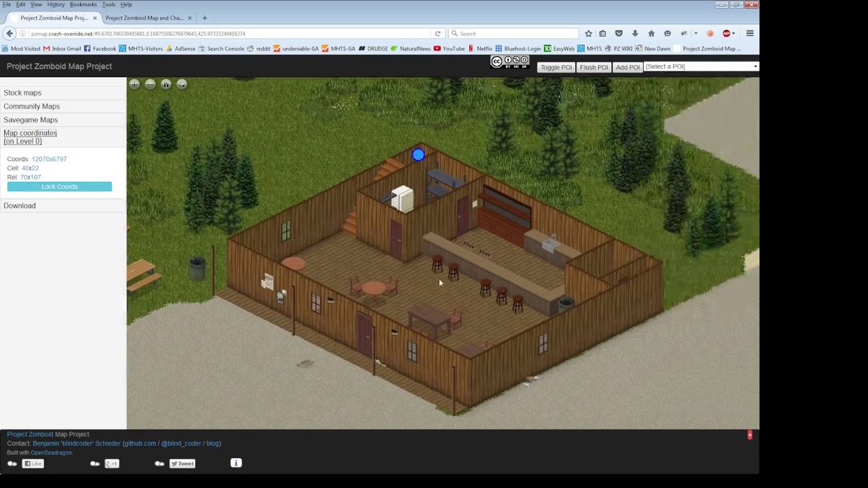Click the Cell value 40x22
The width and height of the screenshot is (868, 488).
pyautogui.click(x=31, y=168)
